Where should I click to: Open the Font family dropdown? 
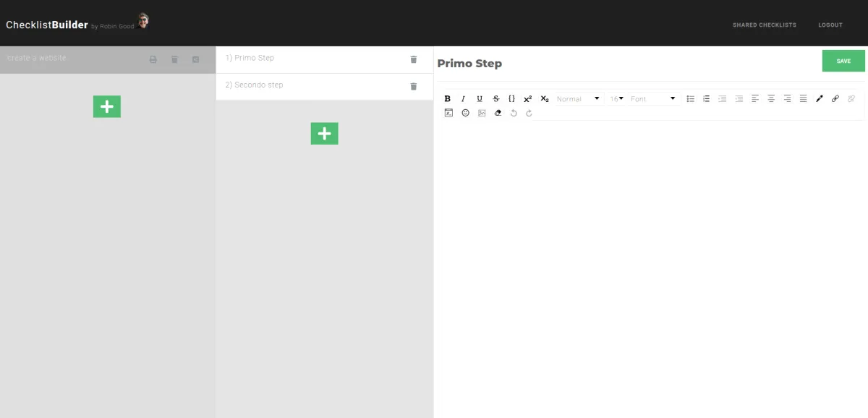[x=653, y=98]
